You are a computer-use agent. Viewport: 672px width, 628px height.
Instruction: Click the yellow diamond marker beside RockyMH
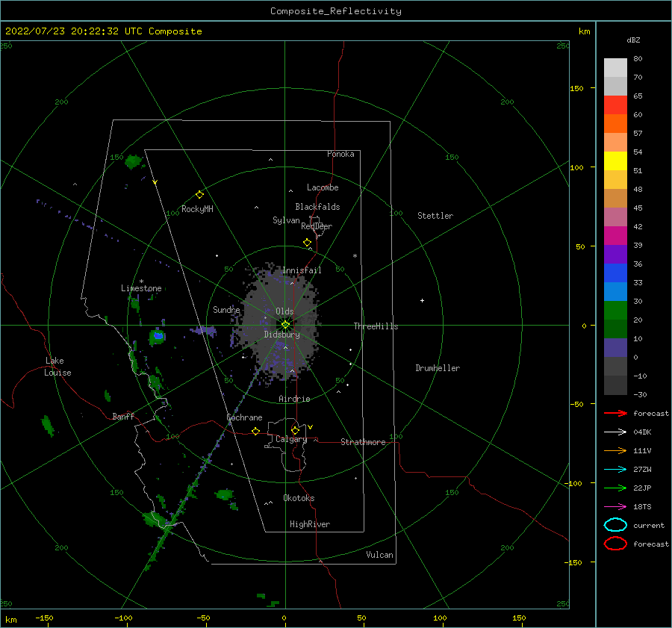[x=199, y=195]
